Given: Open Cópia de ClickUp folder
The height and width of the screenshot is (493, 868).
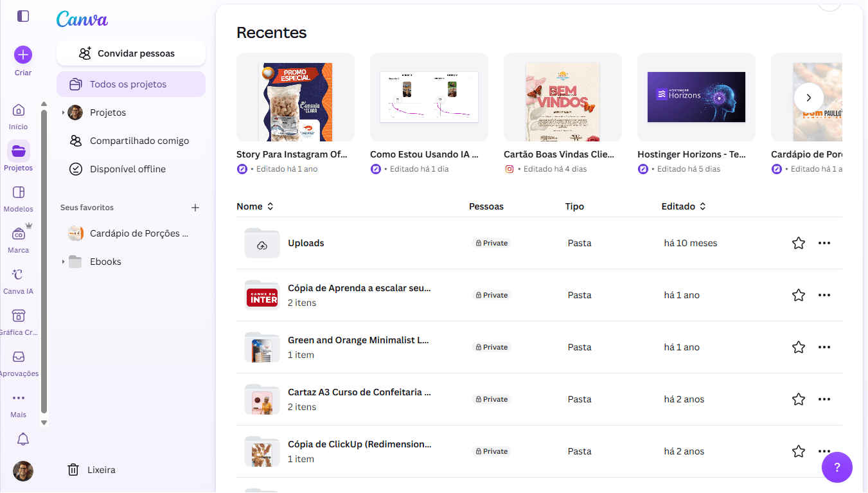Looking at the screenshot, I should tap(360, 444).
